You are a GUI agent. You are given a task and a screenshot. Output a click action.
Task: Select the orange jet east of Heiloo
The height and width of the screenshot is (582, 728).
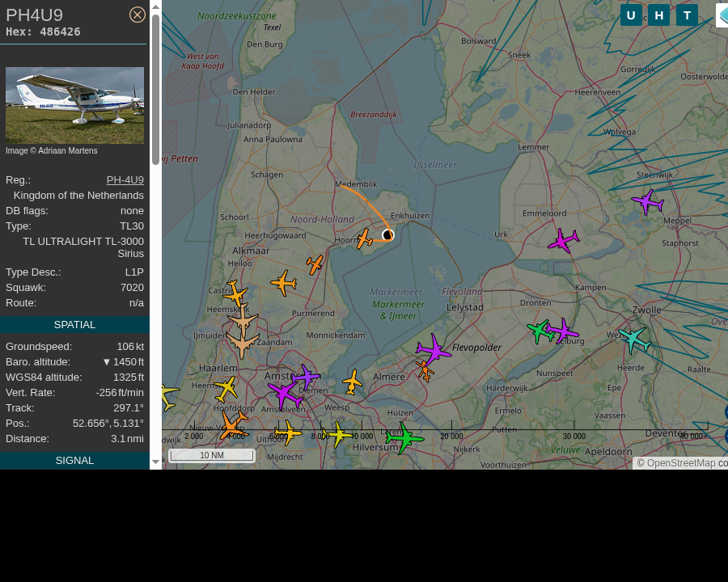point(284,283)
